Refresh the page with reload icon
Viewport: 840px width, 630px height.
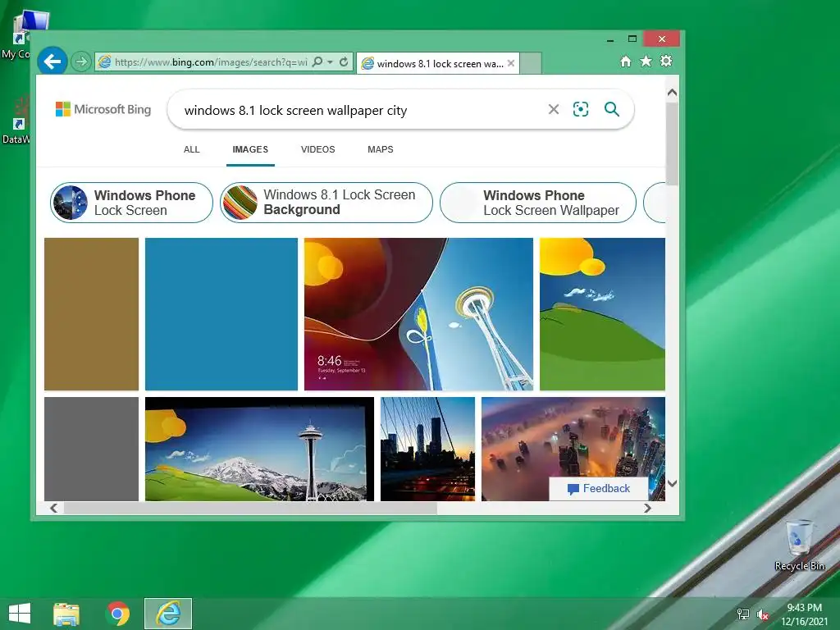tap(344, 62)
